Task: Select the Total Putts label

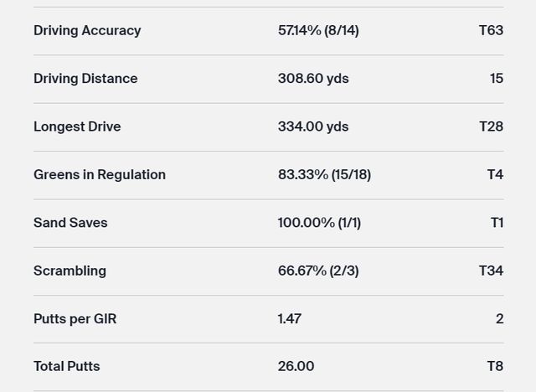Action: [67, 367]
